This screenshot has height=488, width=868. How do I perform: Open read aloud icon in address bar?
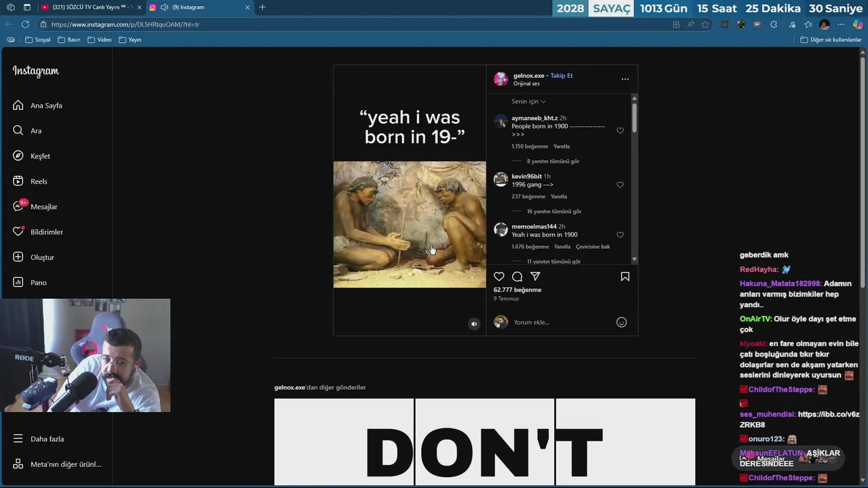tap(691, 24)
